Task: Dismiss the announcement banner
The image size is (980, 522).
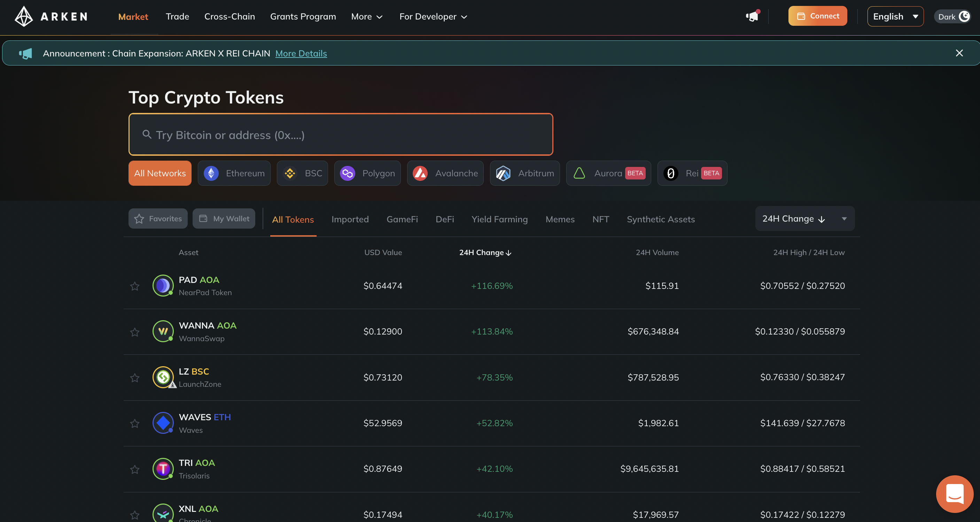Action: pos(959,53)
